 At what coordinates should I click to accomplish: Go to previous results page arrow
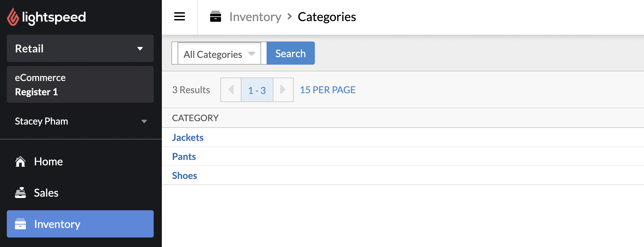[231, 90]
